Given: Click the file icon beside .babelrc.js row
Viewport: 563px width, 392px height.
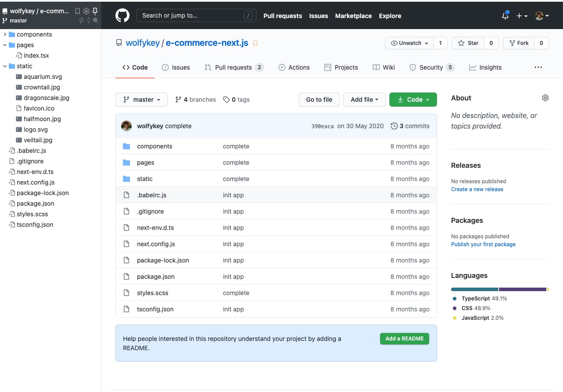Looking at the screenshot, I should [x=126, y=195].
